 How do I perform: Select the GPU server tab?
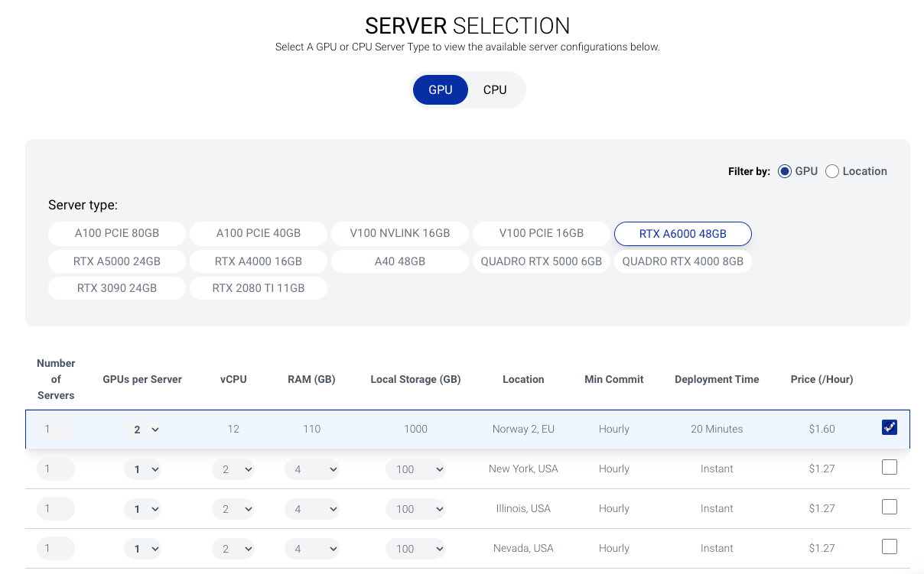click(x=440, y=89)
